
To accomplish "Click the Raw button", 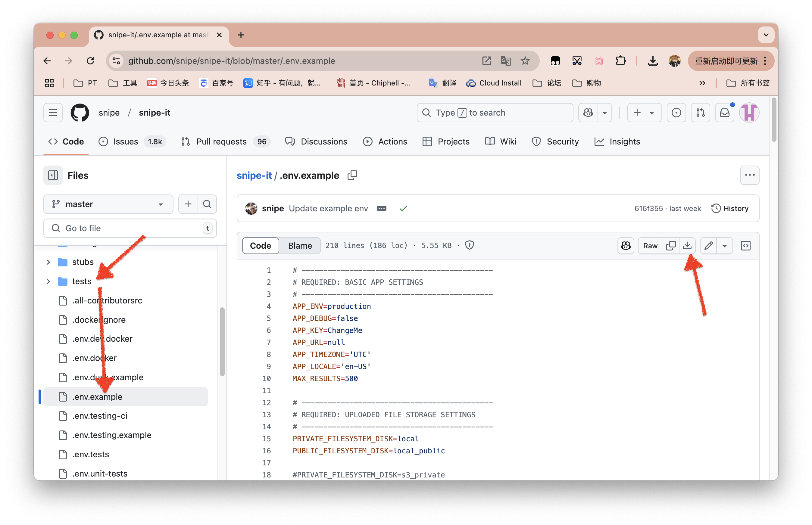I will tap(650, 245).
